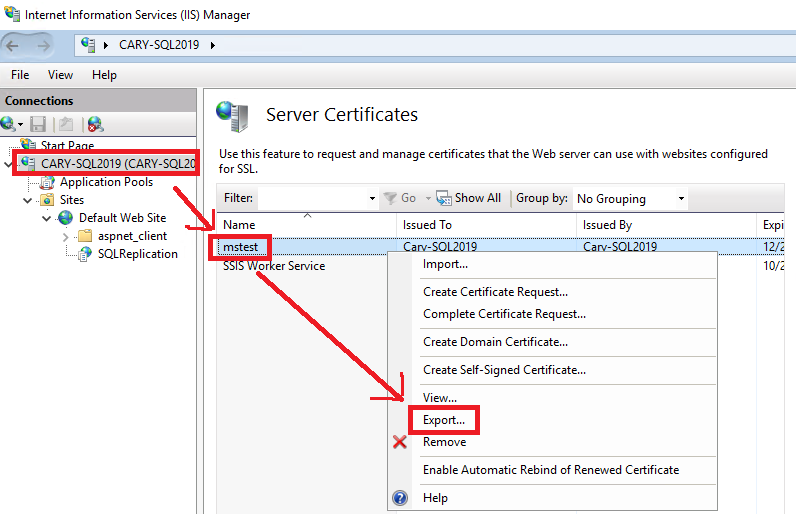796x514 pixels.
Task: Click the server icon in address bar
Action: click(x=88, y=45)
